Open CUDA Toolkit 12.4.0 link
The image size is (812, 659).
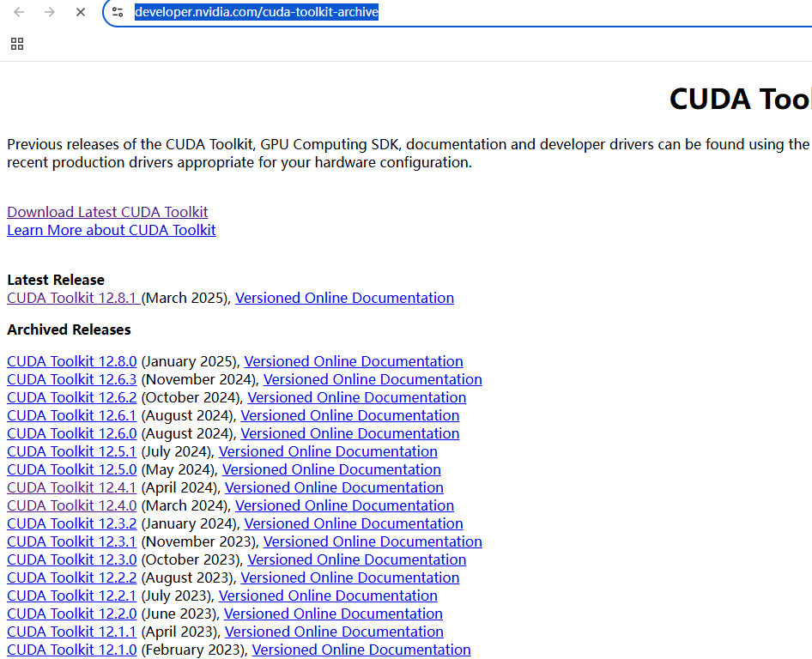72,505
